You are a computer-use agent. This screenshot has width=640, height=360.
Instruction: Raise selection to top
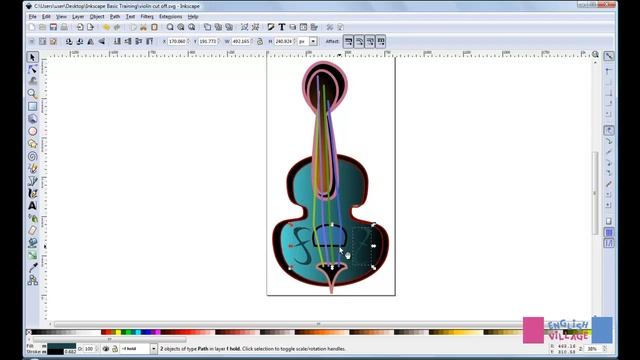click(149, 42)
